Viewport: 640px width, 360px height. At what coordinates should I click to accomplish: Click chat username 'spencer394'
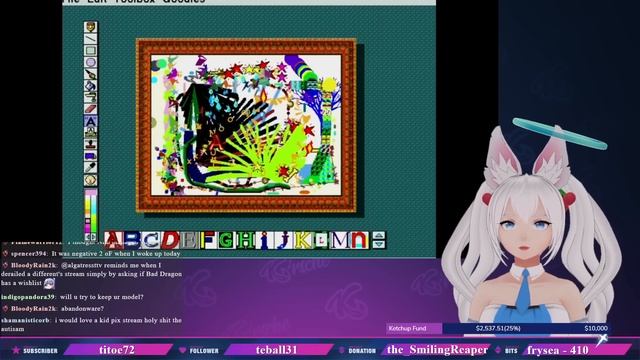29,253
